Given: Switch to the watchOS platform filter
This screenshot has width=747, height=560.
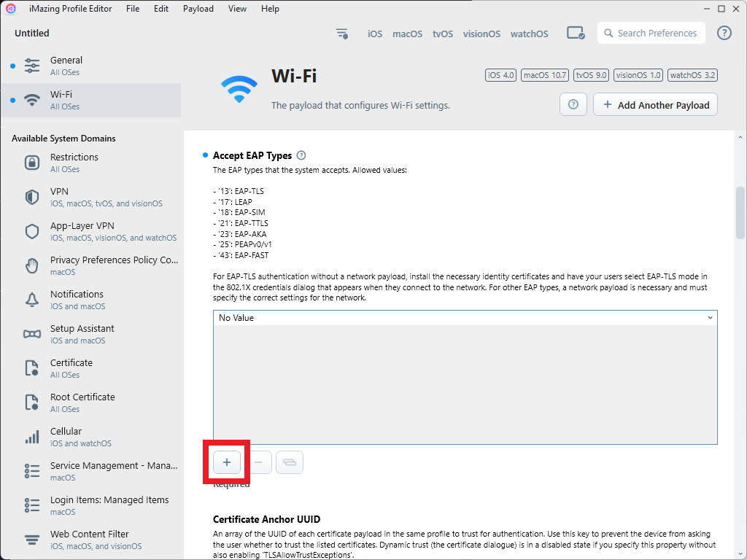Looking at the screenshot, I should click(x=530, y=34).
